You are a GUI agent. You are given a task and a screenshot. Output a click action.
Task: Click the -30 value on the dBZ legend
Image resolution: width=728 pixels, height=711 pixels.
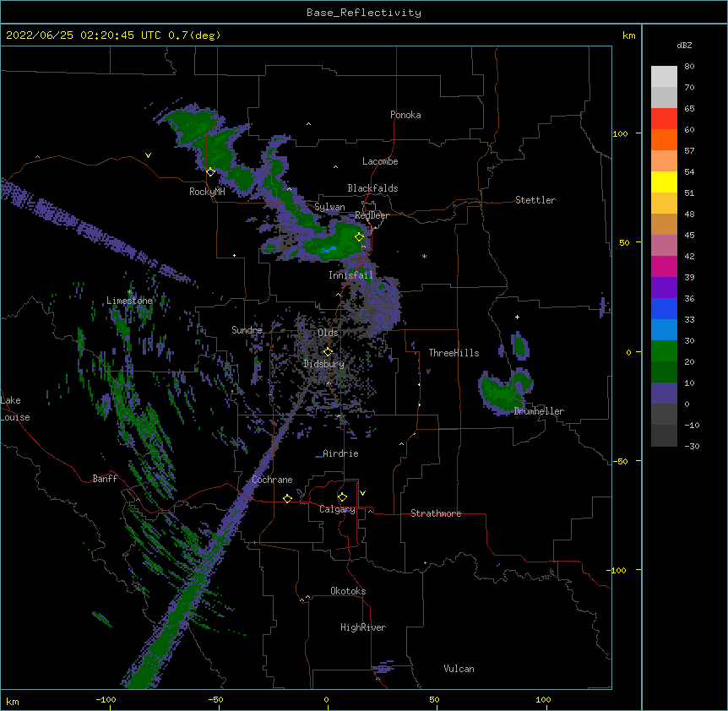tap(692, 446)
